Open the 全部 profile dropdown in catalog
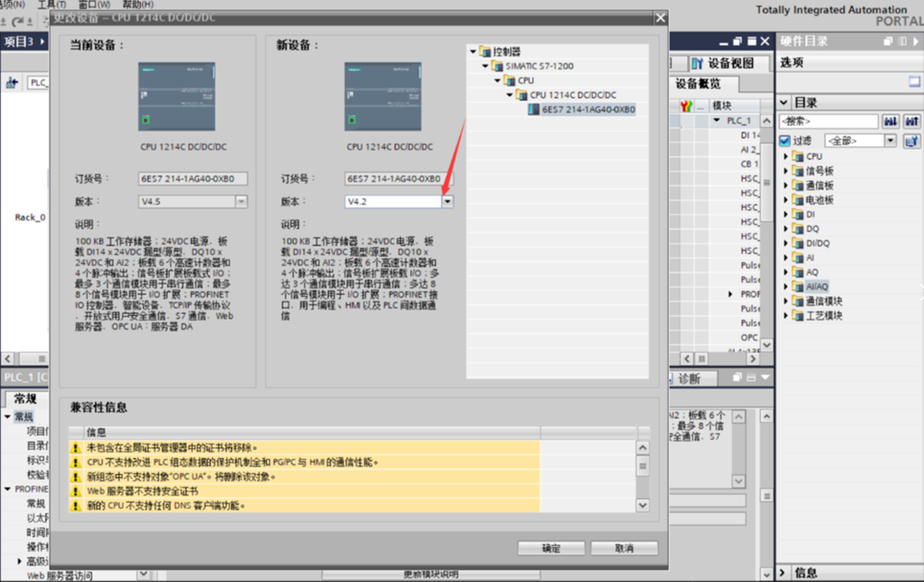The image size is (924, 582). point(891,141)
